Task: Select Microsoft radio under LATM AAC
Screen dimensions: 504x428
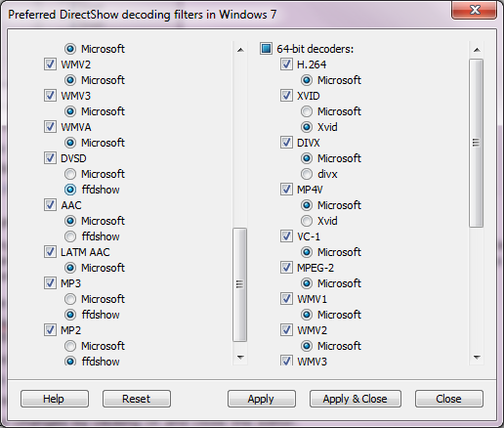Action: tap(70, 268)
